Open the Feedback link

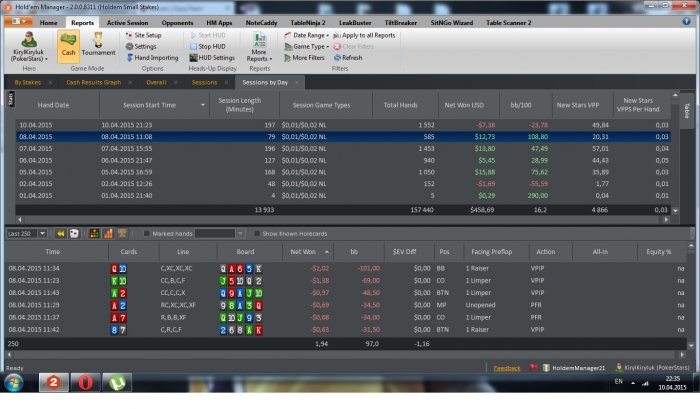pyautogui.click(x=507, y=368)
